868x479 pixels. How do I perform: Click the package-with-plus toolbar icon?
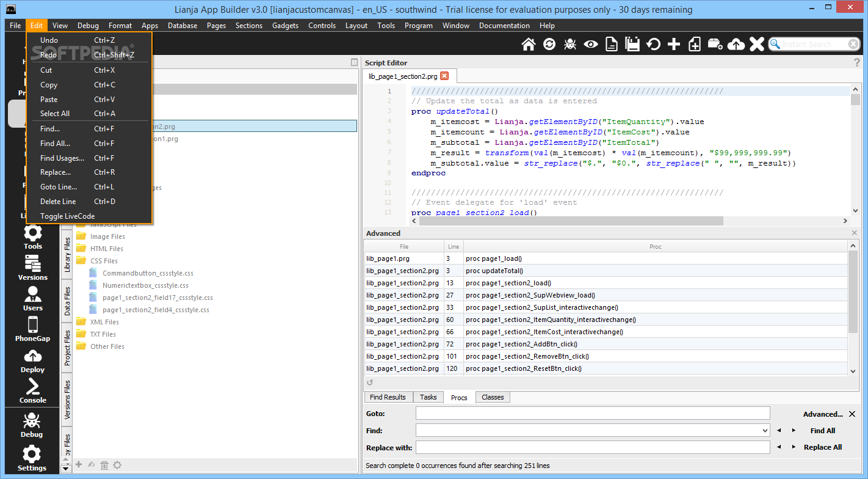pos(715,44)
